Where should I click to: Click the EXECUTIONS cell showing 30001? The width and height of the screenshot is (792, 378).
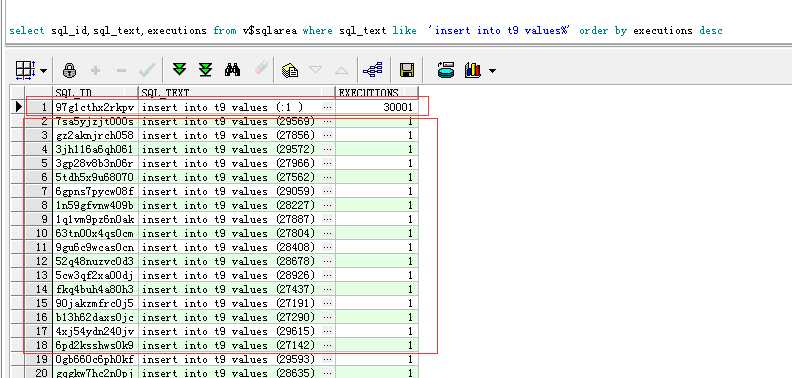(377, 108)
